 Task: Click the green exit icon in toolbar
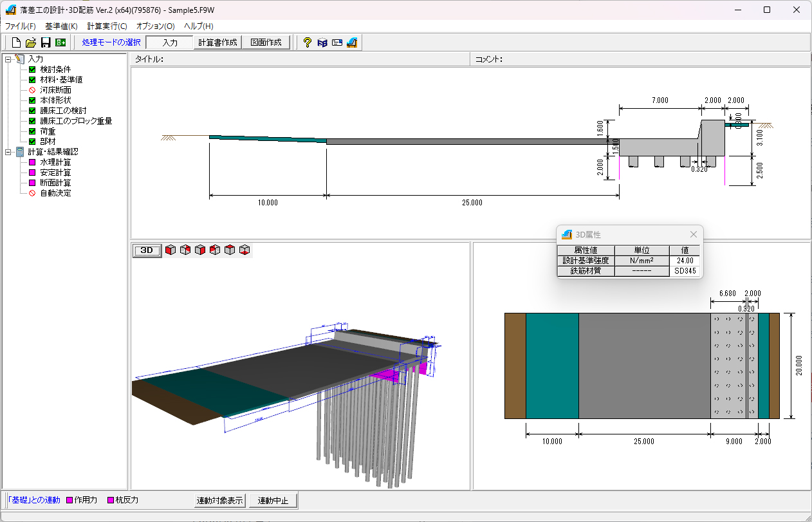pos(60,42)
